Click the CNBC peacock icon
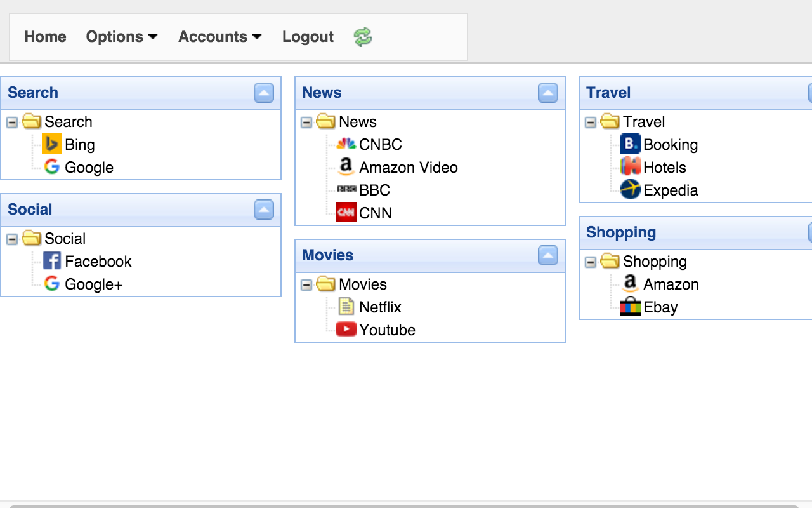 (346, 144)
